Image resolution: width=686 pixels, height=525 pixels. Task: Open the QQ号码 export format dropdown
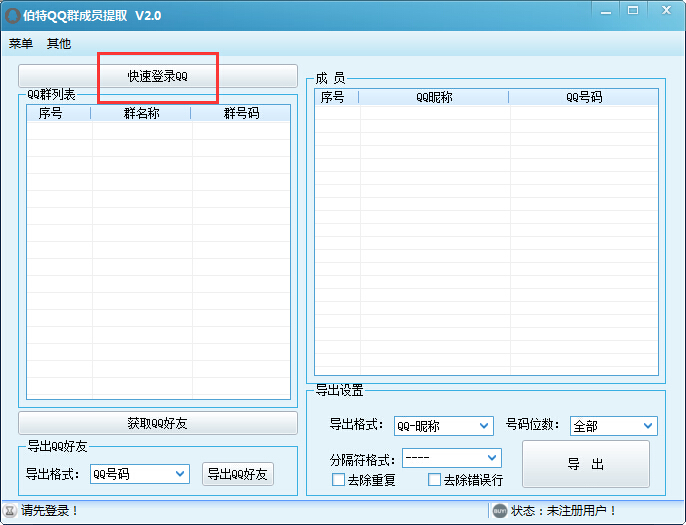(140, 474)
